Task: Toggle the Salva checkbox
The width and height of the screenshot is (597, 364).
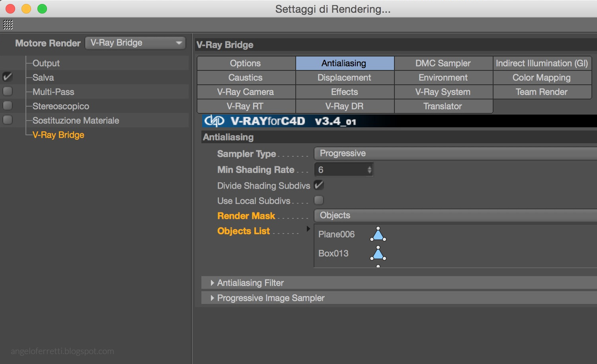Action: tap(8, 77)
